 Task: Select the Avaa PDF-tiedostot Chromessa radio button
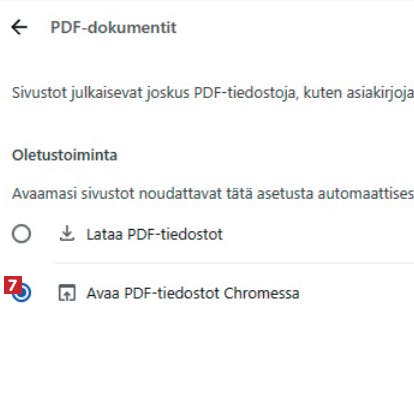[22, 292]
